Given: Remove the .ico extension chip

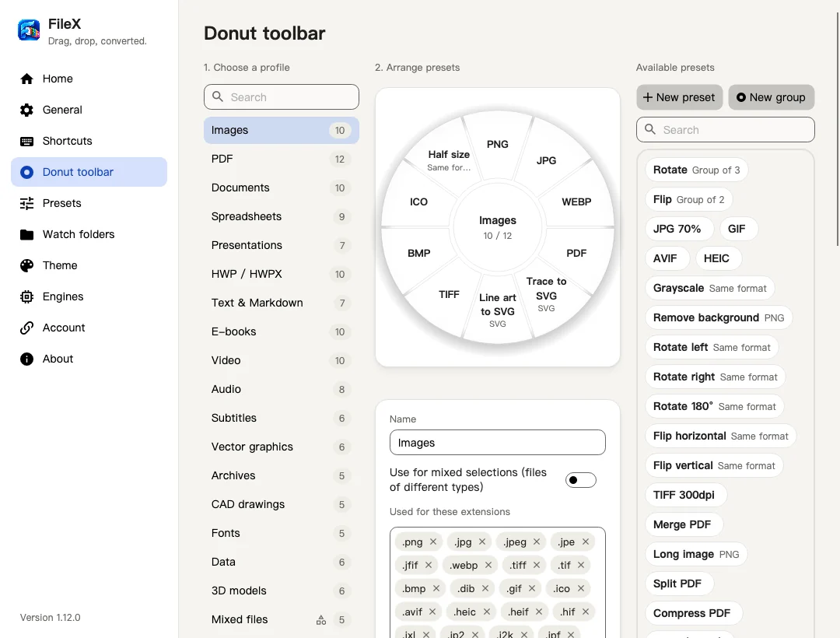Looking at the screenshot, I should (x=581, y=588).
